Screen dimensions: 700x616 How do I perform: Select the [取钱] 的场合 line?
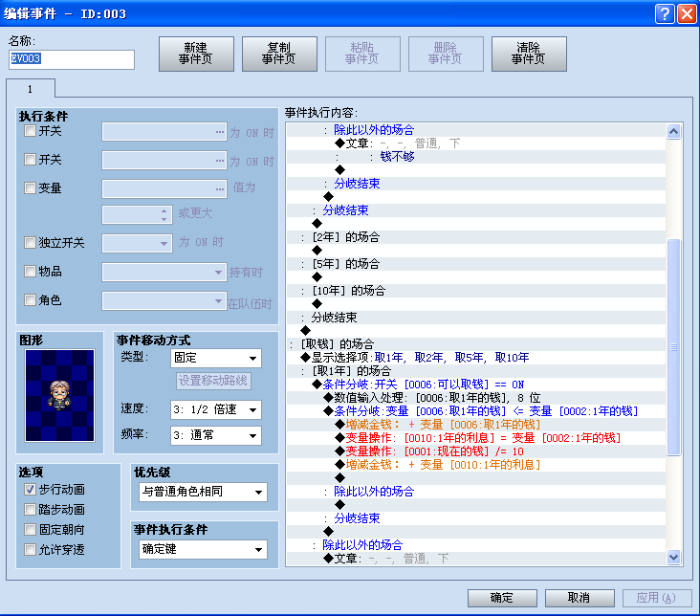pos(476,344)
